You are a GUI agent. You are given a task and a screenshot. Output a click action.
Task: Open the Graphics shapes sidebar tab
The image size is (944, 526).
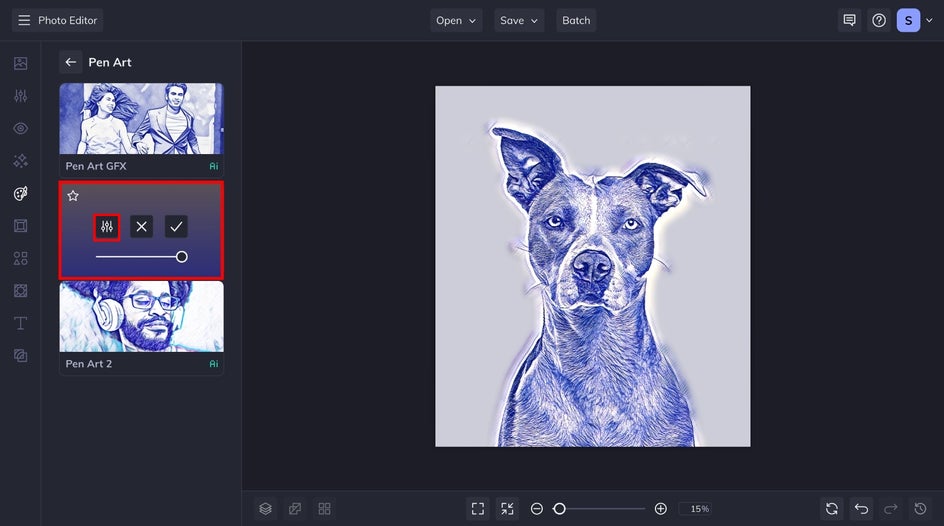tap(20, 258)
